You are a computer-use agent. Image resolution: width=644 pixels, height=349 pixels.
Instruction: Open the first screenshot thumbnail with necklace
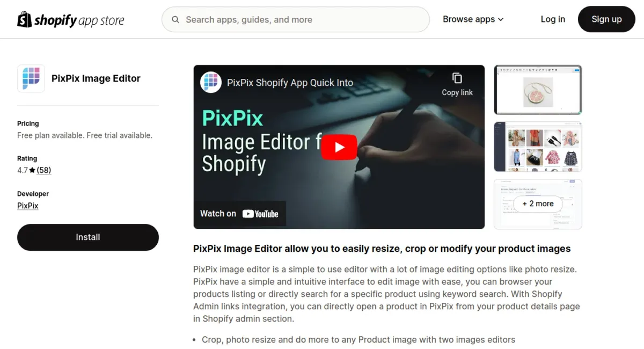pyautogui.click(x=538, y=90)
